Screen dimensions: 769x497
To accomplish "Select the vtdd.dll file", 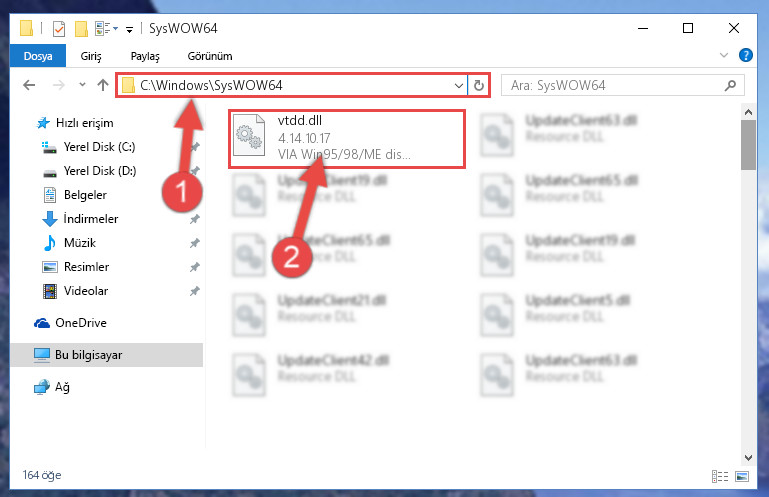I will (347, 139).
